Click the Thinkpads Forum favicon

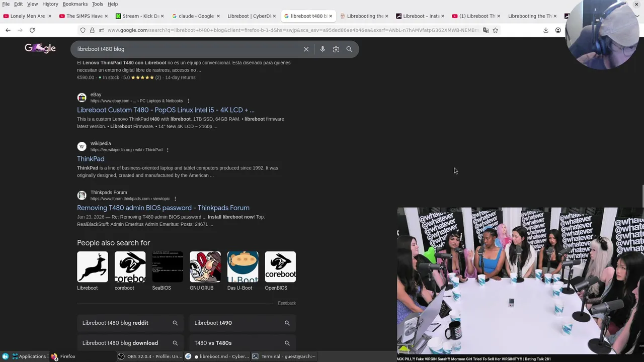82,195
